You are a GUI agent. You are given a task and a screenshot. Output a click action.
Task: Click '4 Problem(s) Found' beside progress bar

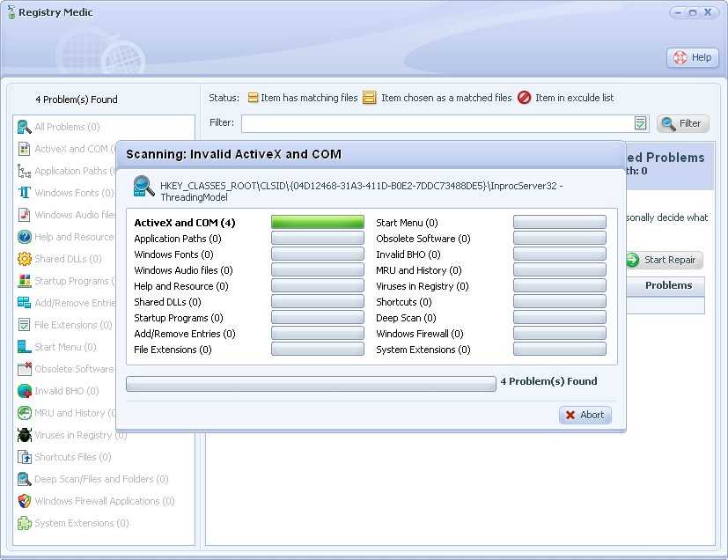(x=548, y=381)
